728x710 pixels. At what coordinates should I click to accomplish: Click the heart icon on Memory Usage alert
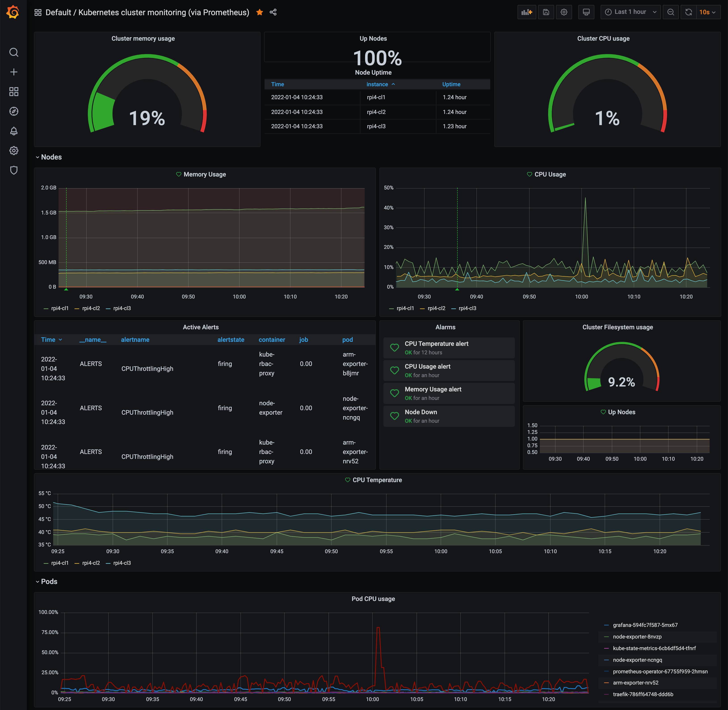click(395, 393)
